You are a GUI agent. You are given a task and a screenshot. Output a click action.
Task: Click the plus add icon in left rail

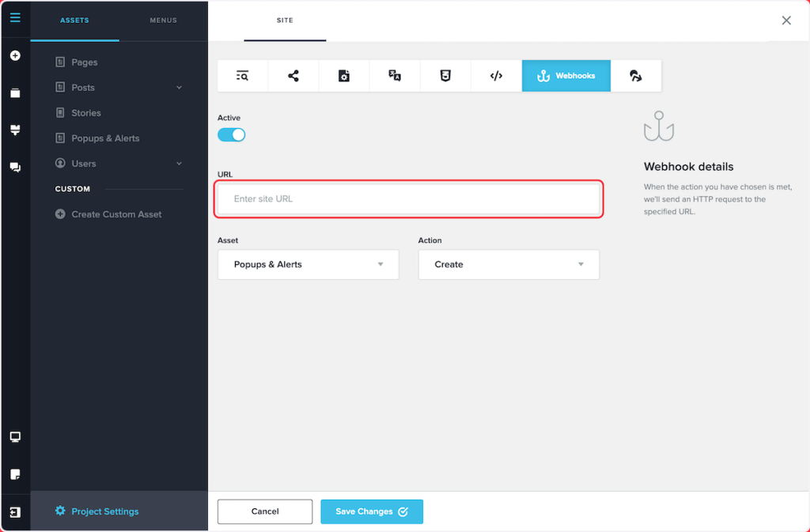15,56
